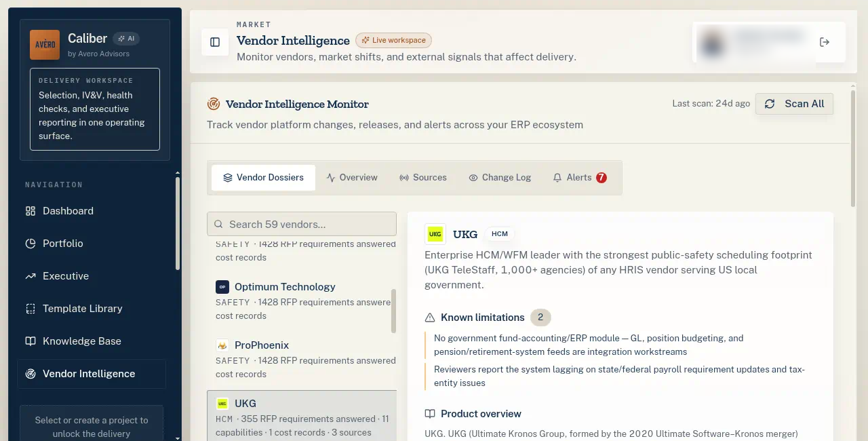This screenshot has height=441, width=868.
Task: Click the UKG logo in the vendor list
Action: (222, 404)
